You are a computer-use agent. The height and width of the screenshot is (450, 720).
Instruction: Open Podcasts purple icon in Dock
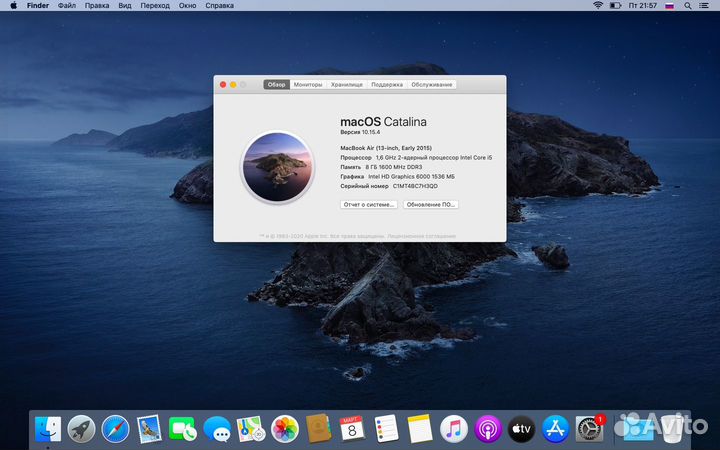coord(488,429)
